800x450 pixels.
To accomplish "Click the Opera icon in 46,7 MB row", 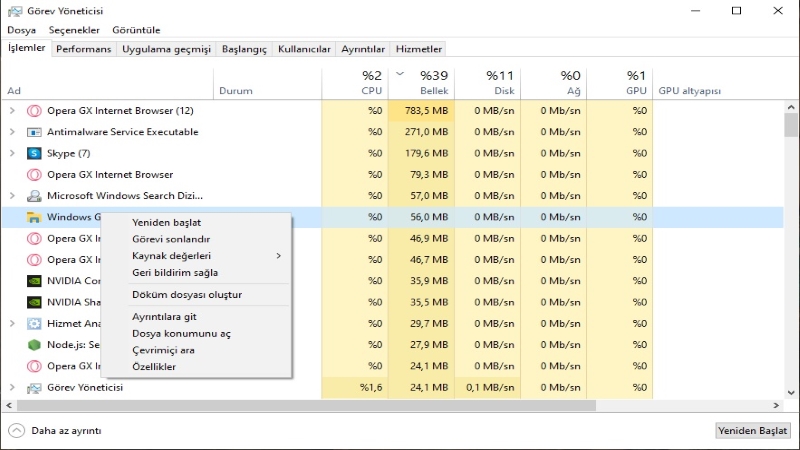I will 34,260.
